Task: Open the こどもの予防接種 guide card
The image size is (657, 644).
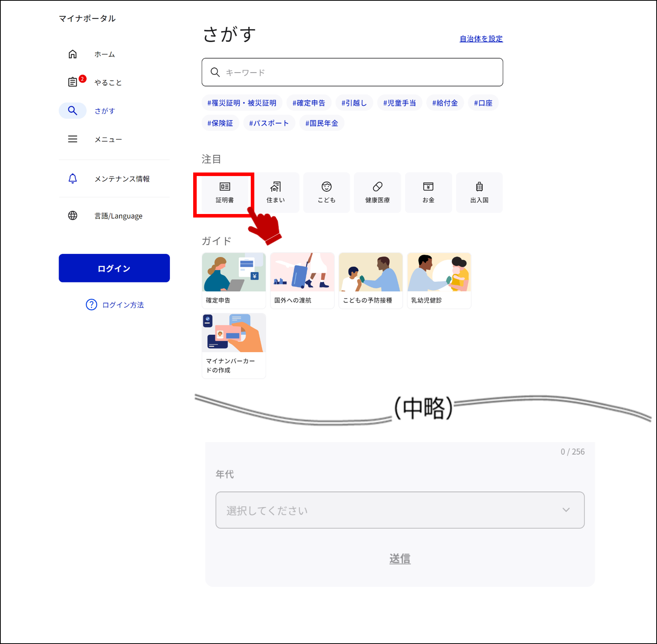Action: 371,280
